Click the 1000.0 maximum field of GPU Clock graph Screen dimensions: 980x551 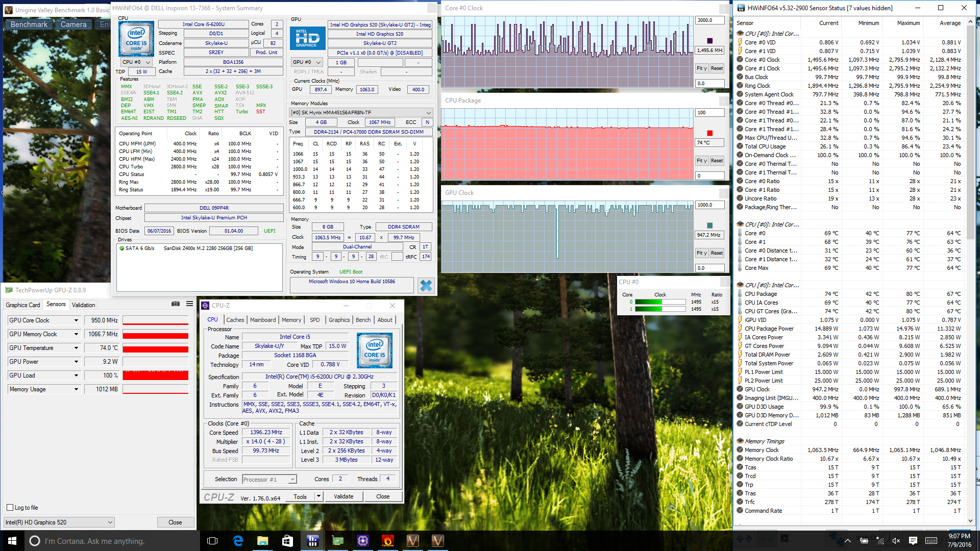[709, 205]
